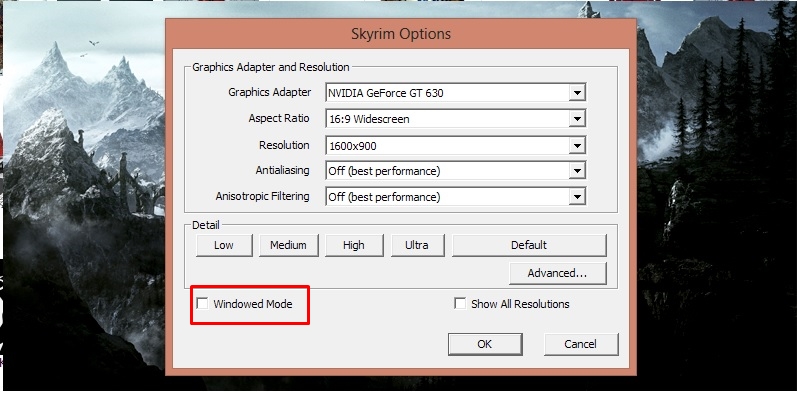The height and width of the screenshot is (393, 797).
Task: Select the Low detail preset
Action: point(224,245)
